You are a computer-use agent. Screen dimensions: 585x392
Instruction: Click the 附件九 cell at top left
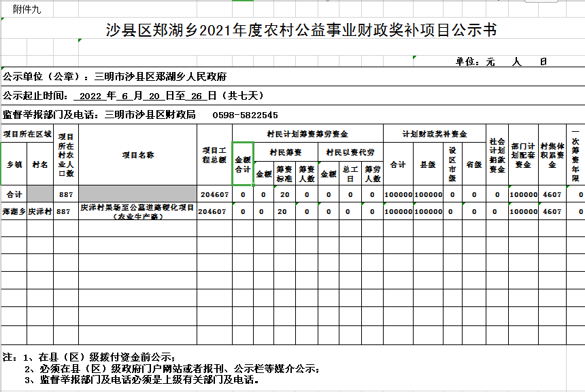tap(27, 8)
